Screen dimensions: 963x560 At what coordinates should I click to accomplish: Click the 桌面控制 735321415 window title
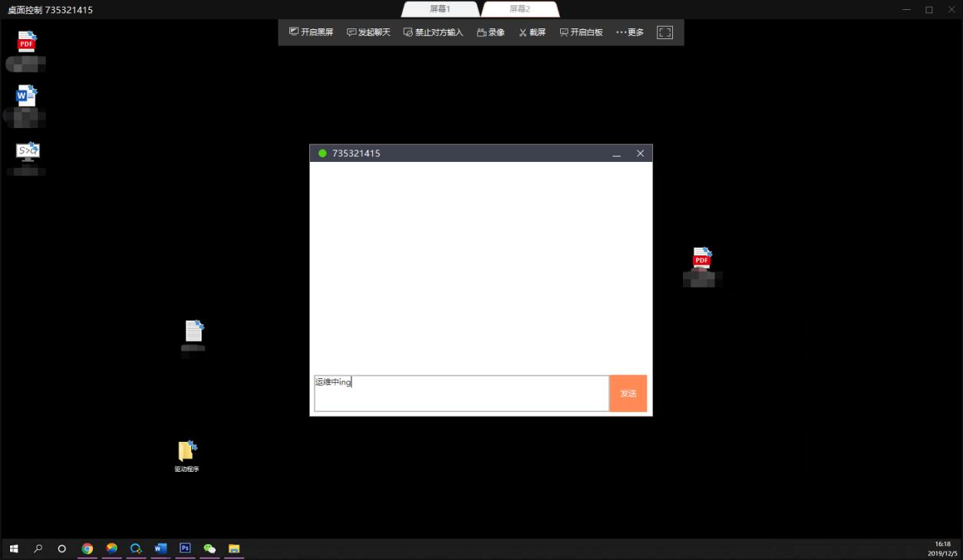pos(51,9)
